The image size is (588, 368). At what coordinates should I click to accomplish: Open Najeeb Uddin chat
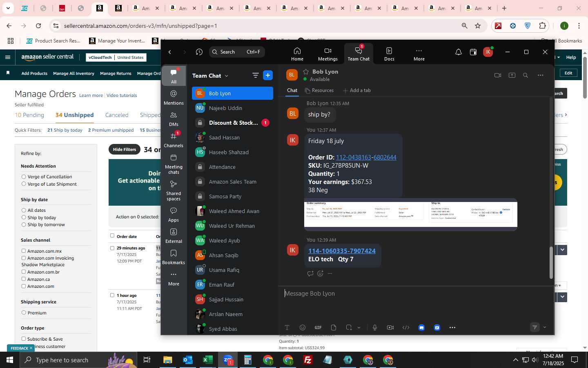(232, 108)
